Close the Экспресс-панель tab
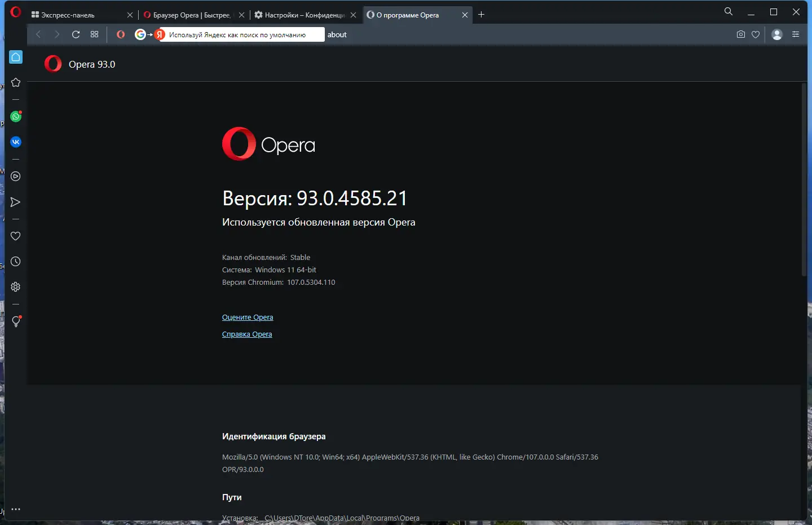 point(130,15)
